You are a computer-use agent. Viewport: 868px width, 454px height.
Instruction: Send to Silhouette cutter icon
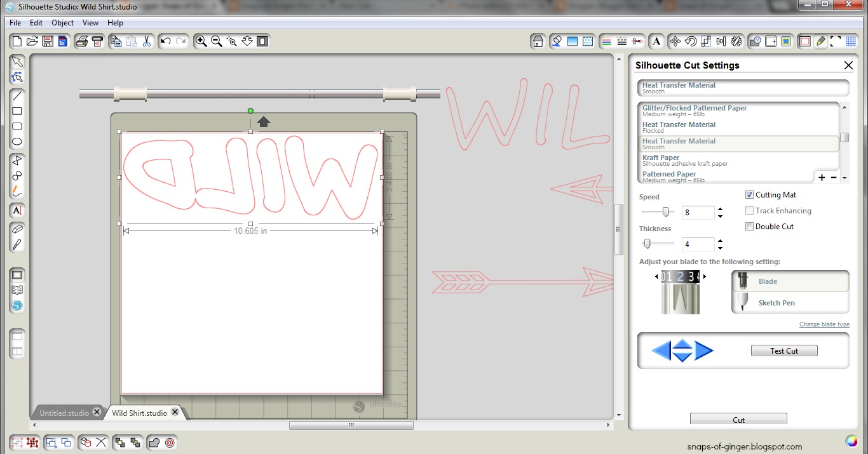click(97, 41)
